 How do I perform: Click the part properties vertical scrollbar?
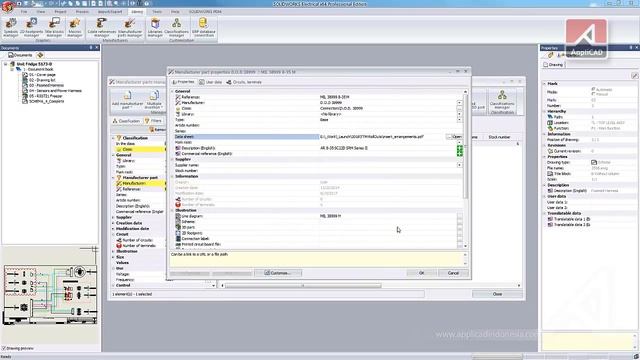[465, 147]
